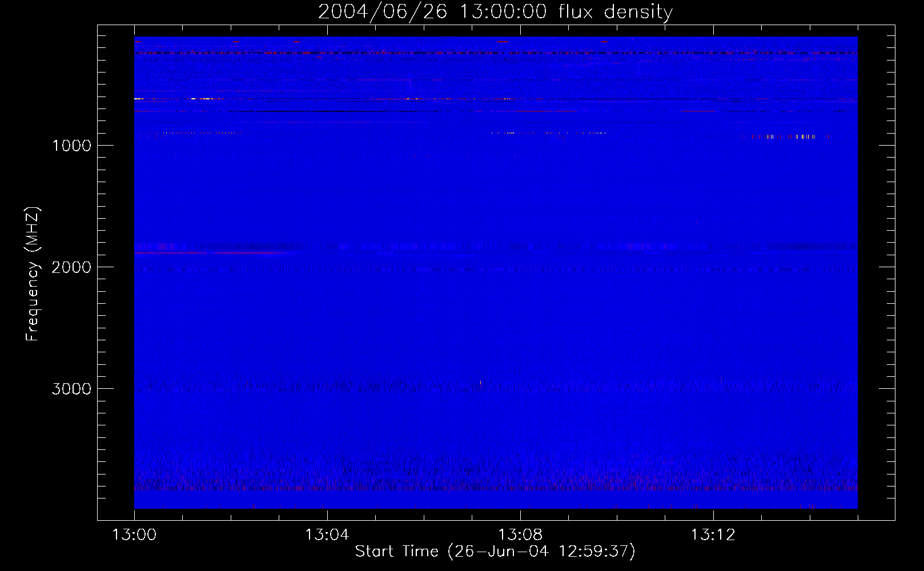Click the plot title '2004/06/26 13:00:00 flux density'
The height and width of the screenshot is (571, 924).
click(x=495, y=12)
